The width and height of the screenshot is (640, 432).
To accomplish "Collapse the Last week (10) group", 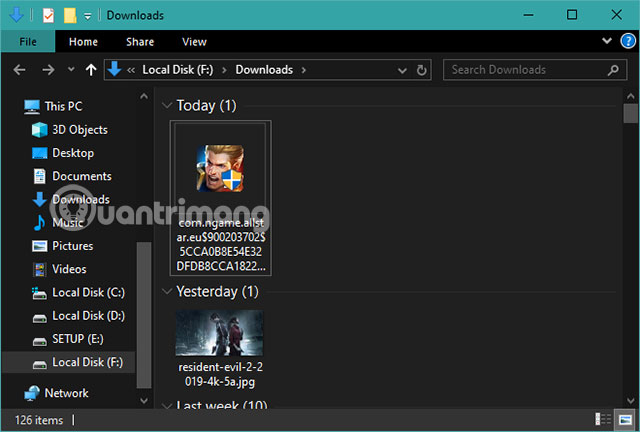I will (166, 405).
